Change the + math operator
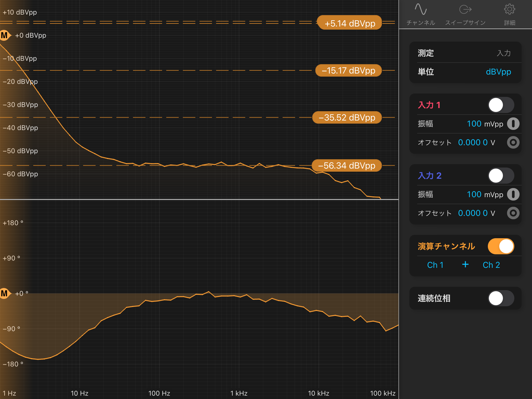532x399 pixels. [465, 264]
